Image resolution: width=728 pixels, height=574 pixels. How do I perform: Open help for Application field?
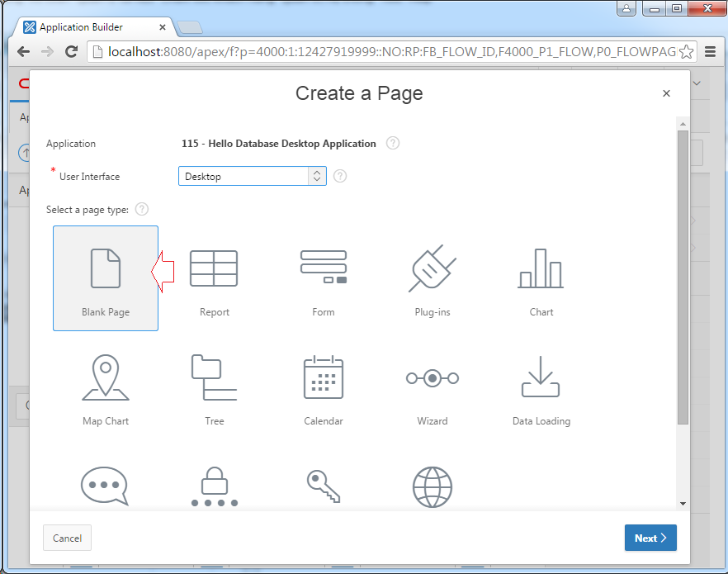pyautogui.click(x=393, y=143)
